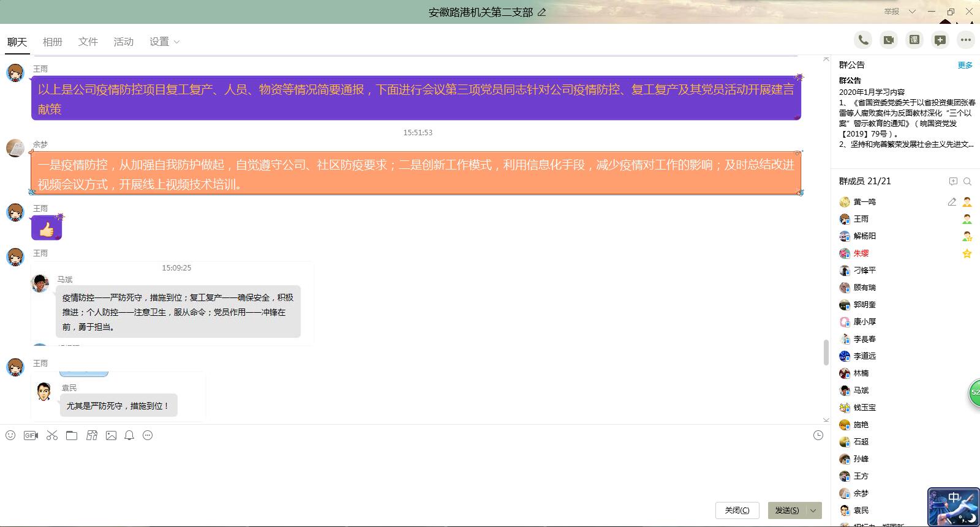Search group members with magnifier icon
The width and height of the screenshot is (980, 527).
[967, 181]
